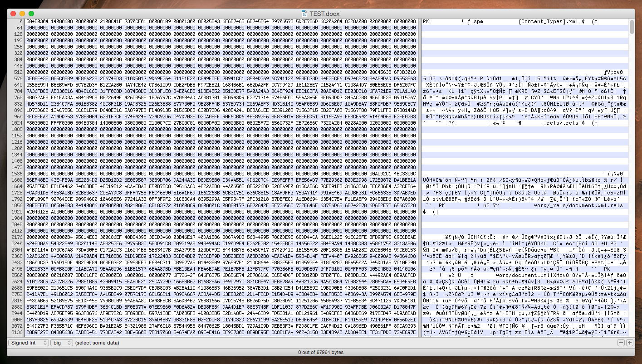Click the '(select some data)' inspector value

click(98, 343)
